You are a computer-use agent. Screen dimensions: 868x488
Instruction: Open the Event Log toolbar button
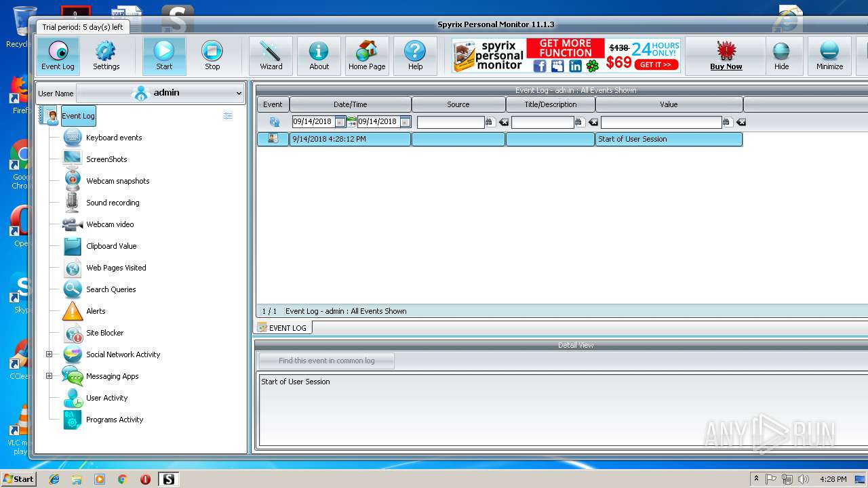tap(58, 56)
